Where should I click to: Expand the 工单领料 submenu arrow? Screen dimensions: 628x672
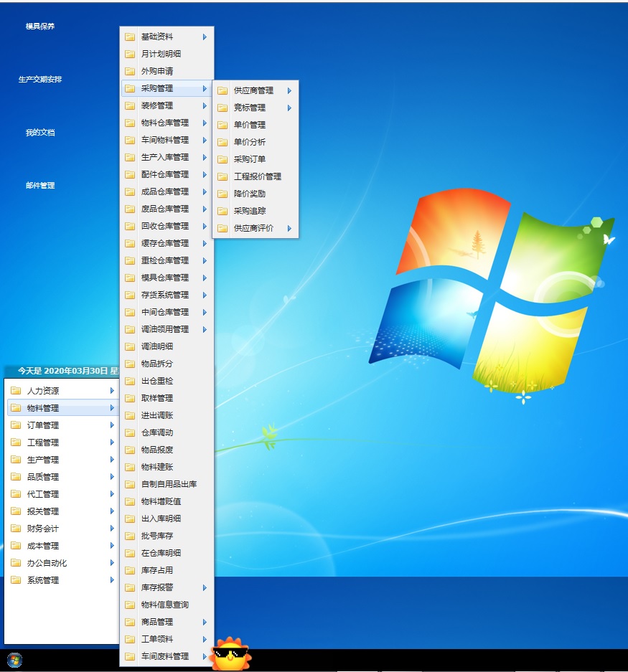[205, 639]
